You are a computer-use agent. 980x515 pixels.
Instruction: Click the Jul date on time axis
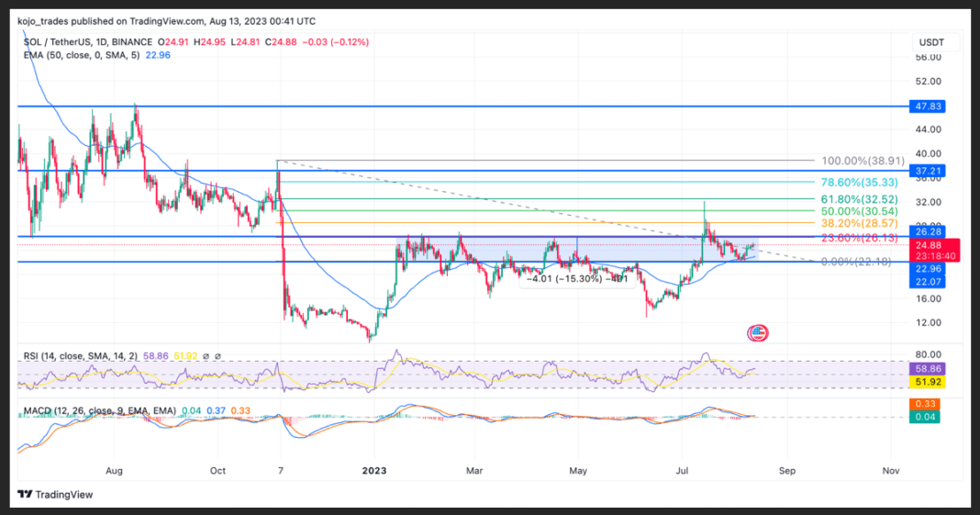click(682, 471)
